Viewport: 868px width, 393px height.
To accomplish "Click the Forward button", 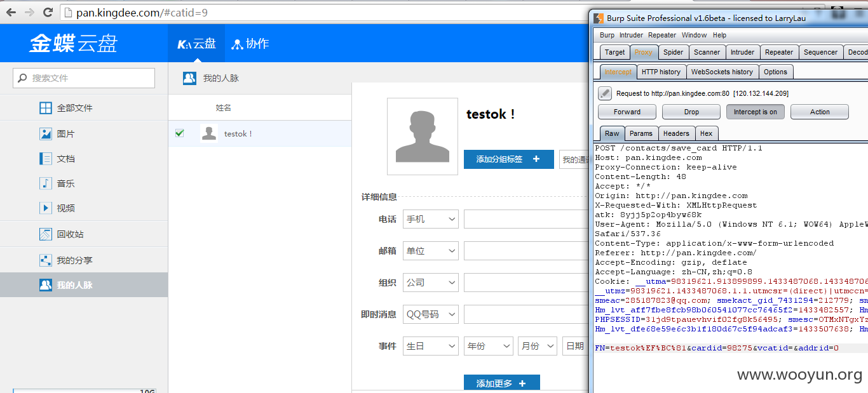I will pos(627,112).
